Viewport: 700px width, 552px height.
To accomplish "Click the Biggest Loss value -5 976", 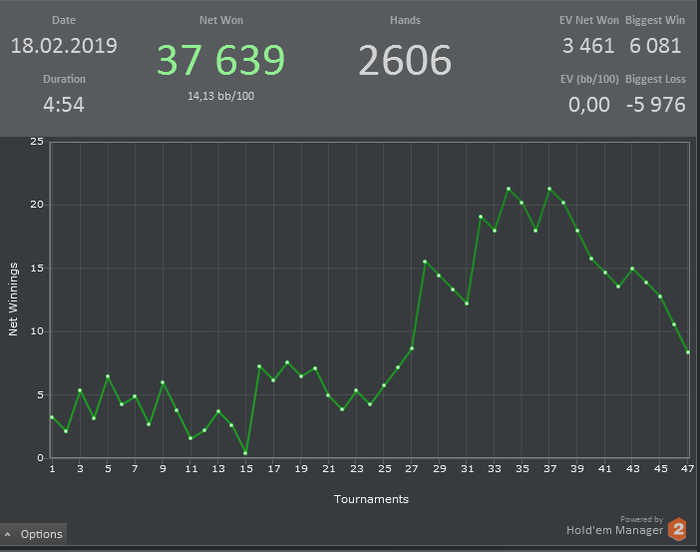I will (x=656, y=105).
